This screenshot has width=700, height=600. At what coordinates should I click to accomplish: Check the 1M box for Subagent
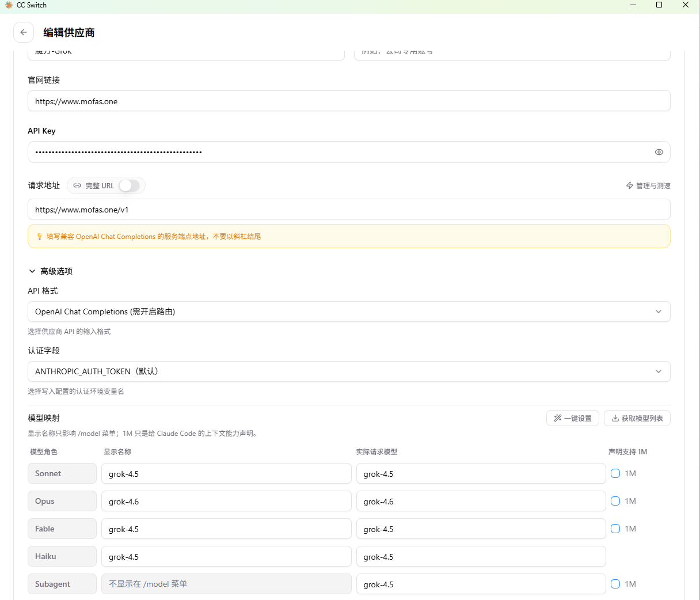(615, 584)
